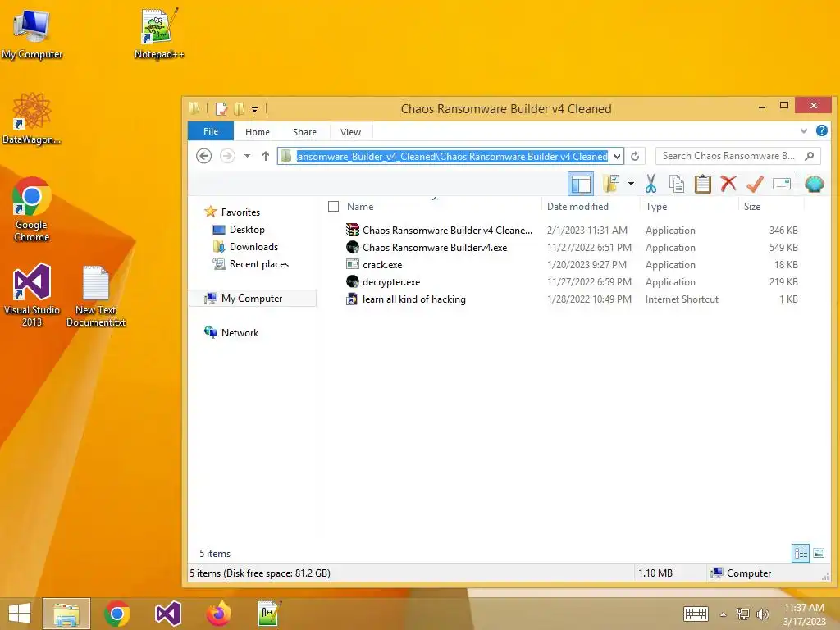Select My Computer in navigation pane
The width and height of the screenshot is (840, 630).
click(x=253, y=299)
